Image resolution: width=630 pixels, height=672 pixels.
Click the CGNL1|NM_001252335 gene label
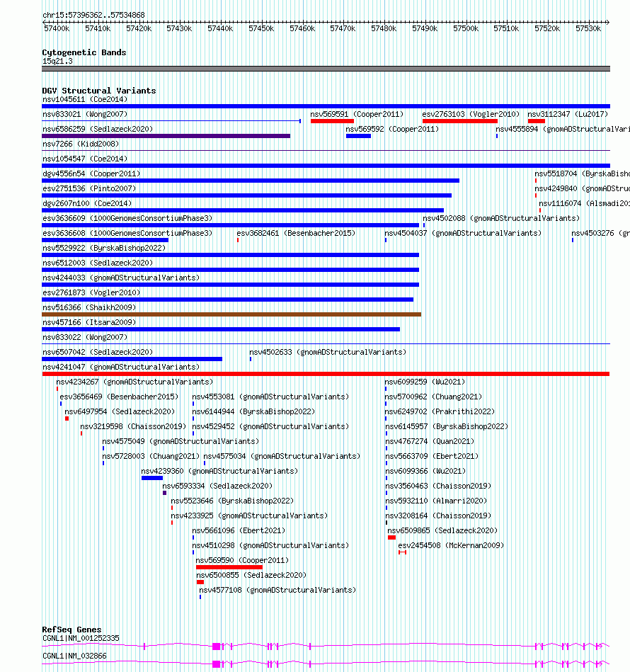coord(81,638)
